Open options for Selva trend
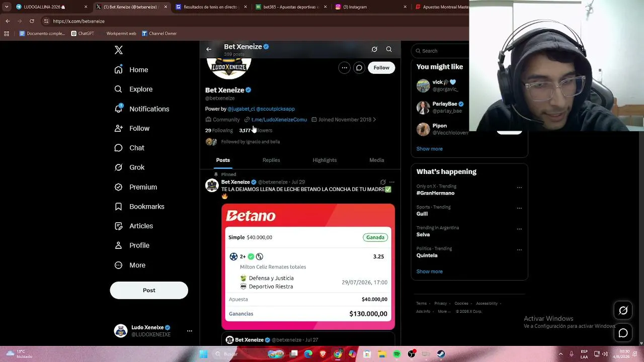The height and width of the screenshot is (362, 644). pos(519,229)
